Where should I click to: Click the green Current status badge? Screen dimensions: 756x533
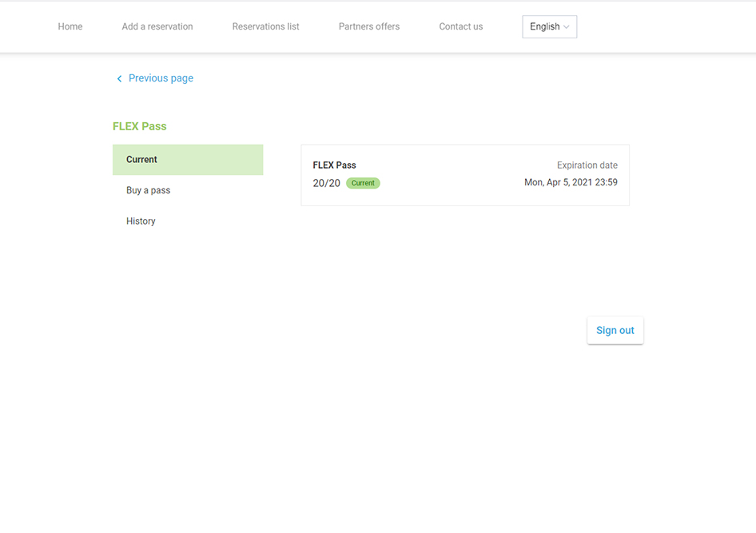click(x=363, y=183)
